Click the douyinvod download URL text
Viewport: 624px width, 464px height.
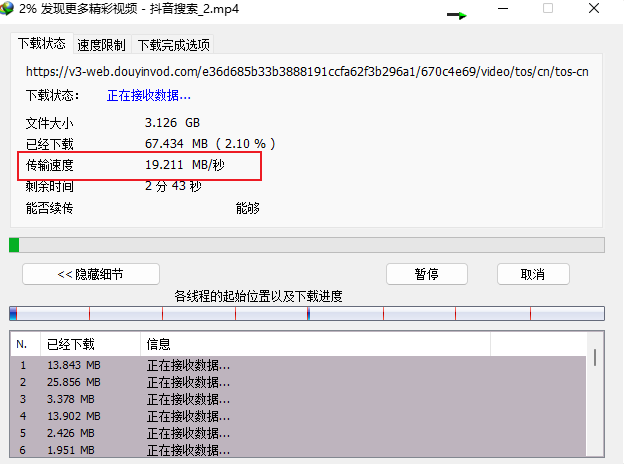[307, 72]
